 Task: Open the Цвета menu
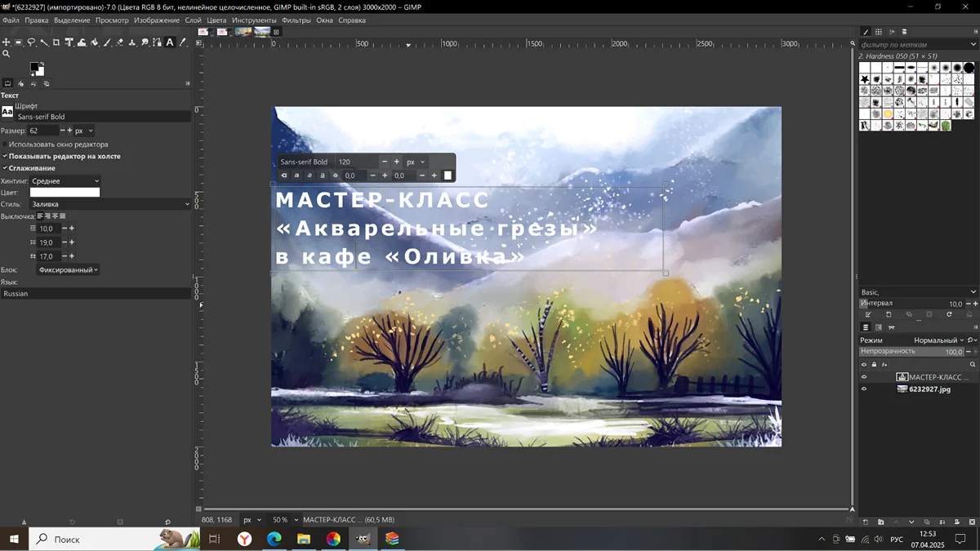(216, 20)
